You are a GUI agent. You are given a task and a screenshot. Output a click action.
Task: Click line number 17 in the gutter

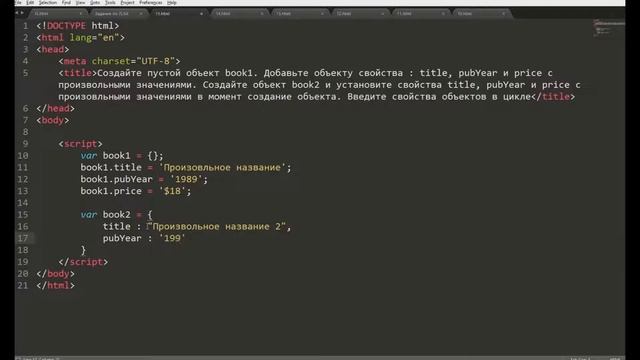(x=23, y=238)
